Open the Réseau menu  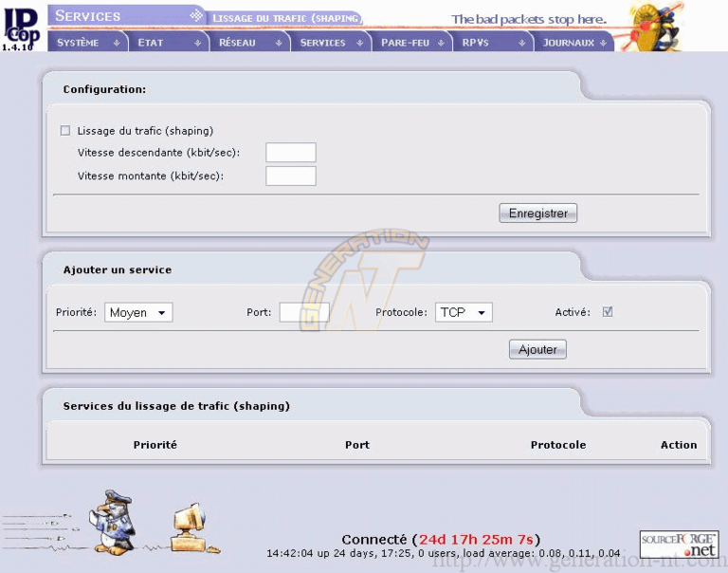249,43
